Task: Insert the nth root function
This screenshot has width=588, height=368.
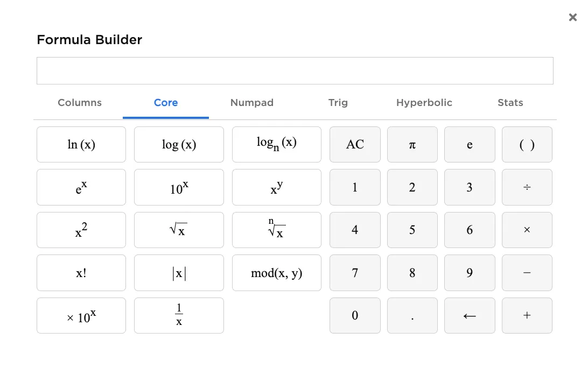Action: [276, 230]
